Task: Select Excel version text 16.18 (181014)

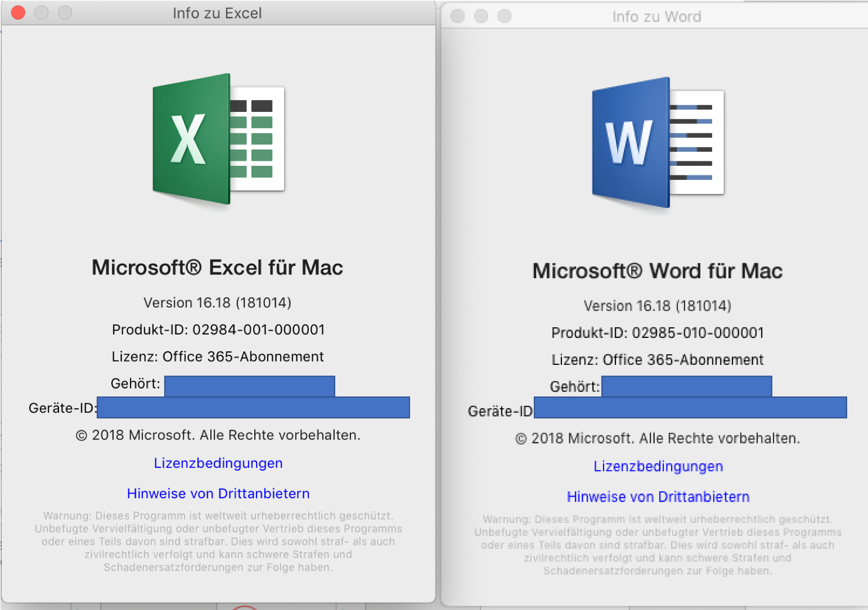Action: pyautogui.click(x=218, y=302)
